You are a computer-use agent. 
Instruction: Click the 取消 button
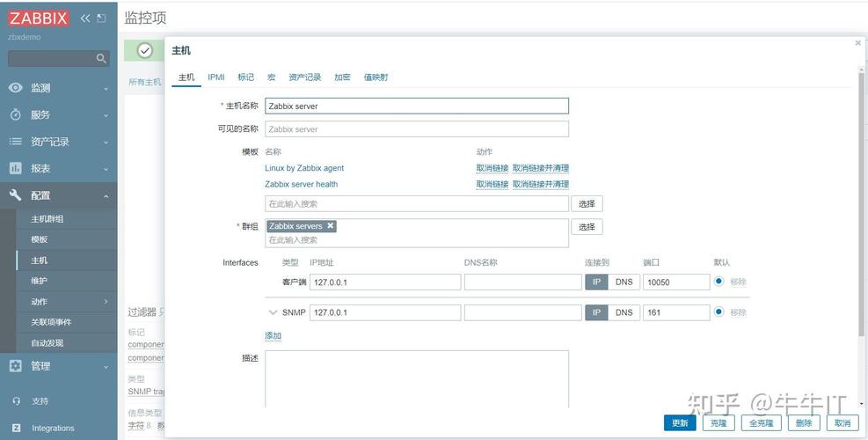pos(842,422)
